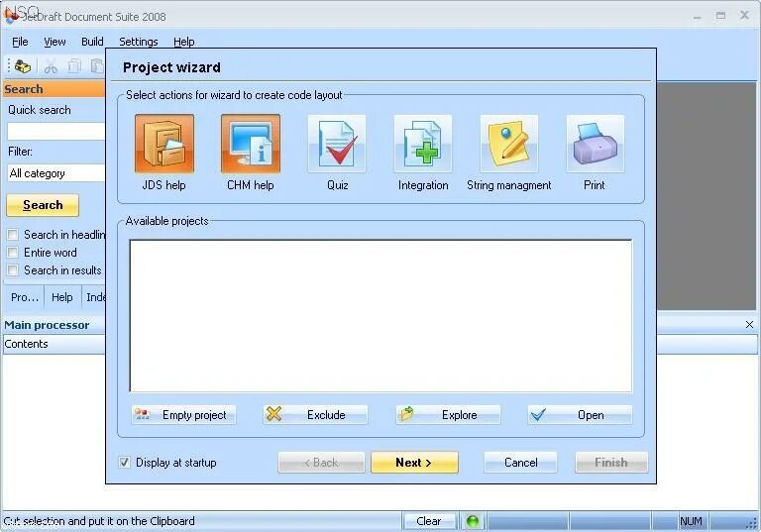This screenshot has height=532, width=761.
Task: Open the All category filter dropdown
Action: point(56,173)
